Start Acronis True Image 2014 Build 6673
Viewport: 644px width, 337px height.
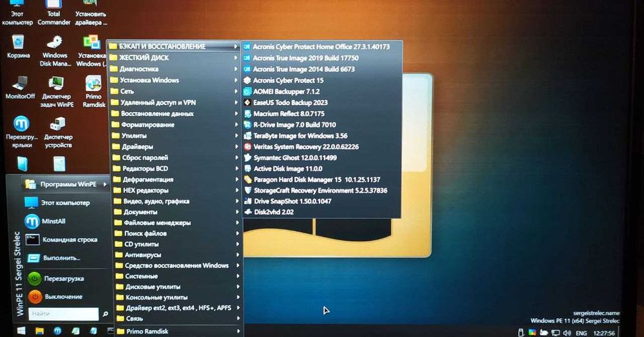(321, 69)
